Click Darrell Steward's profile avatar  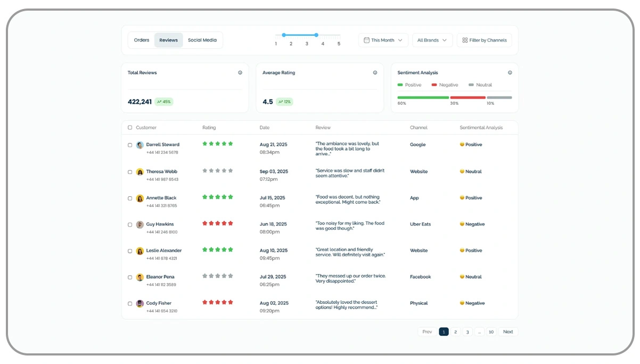pyautogui.click(x=140, y=145)
